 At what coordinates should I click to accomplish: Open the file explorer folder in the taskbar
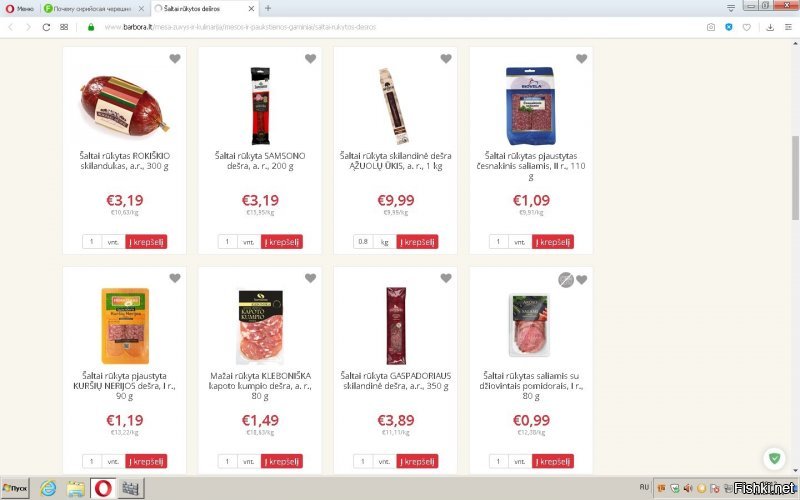(x=76, y=488)
